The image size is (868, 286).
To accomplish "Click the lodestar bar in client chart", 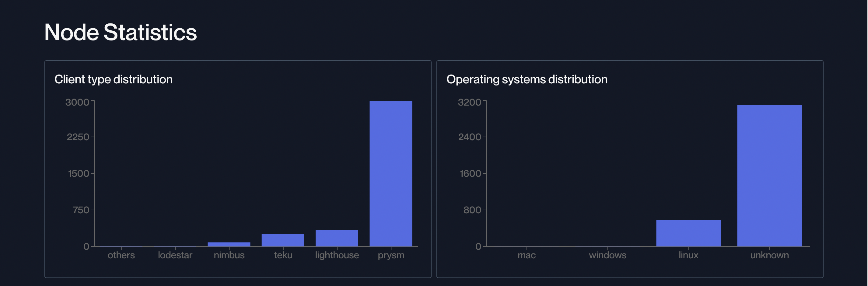I will (175, 246).
